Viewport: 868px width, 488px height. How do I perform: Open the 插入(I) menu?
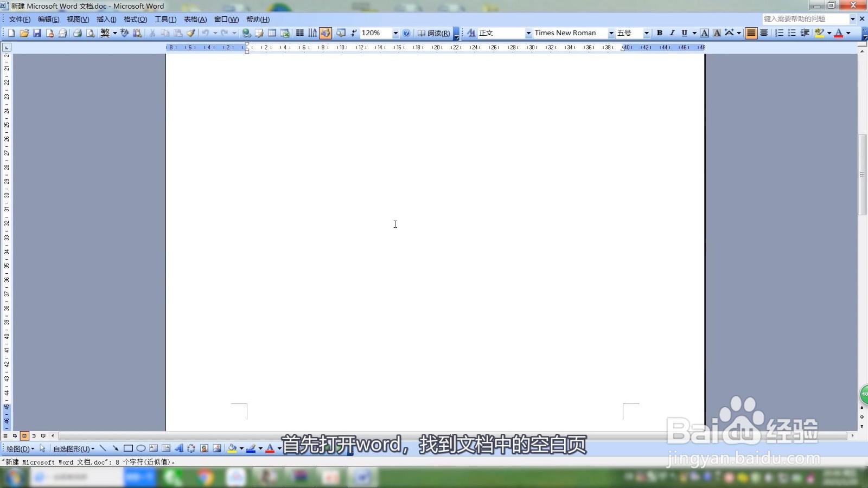[106, 19]
